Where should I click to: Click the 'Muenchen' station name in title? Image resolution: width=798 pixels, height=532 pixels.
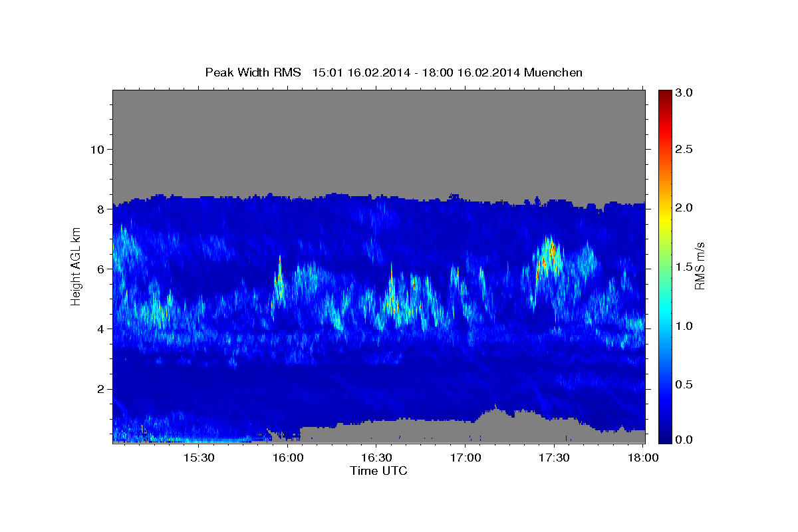point(553,72)
